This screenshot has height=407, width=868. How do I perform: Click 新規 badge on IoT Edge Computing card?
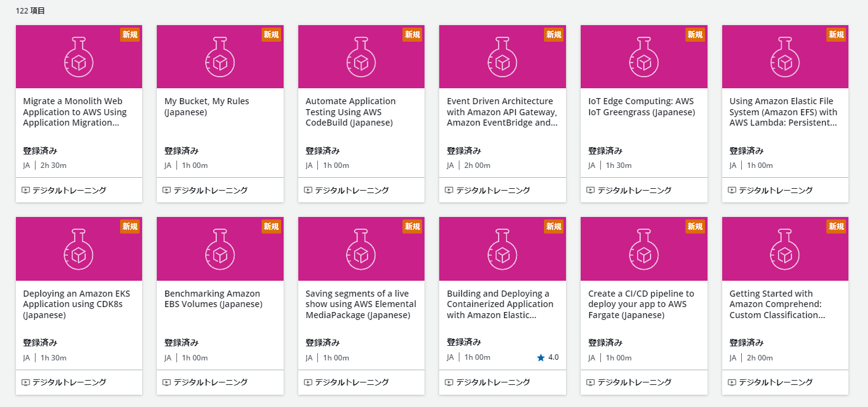pos(695,34)
